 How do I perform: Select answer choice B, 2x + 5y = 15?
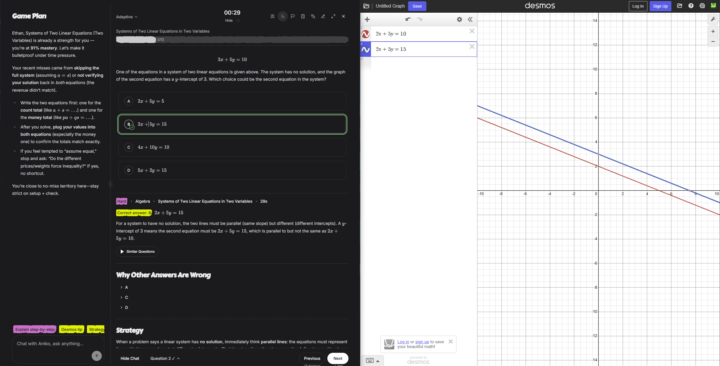(232, 124)
